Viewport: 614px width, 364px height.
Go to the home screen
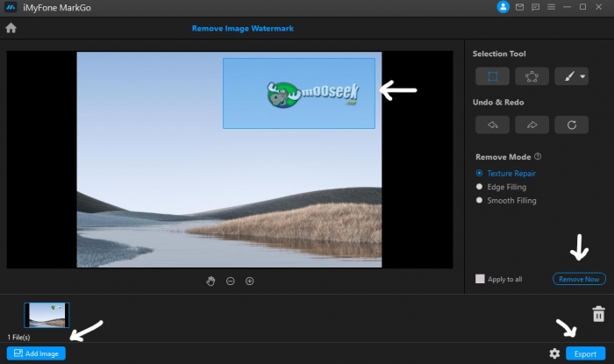point(11,28)
